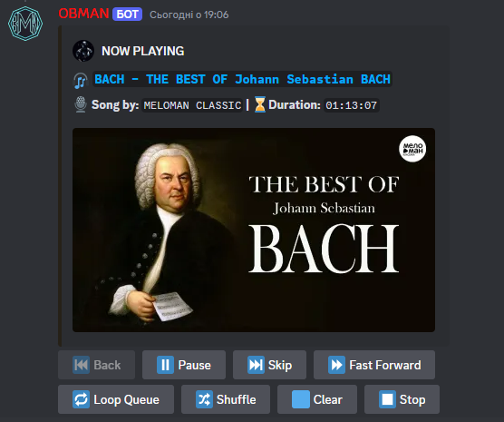Click the hourglass emoji before Duration
504x422 pixels.
coord(260,104)
